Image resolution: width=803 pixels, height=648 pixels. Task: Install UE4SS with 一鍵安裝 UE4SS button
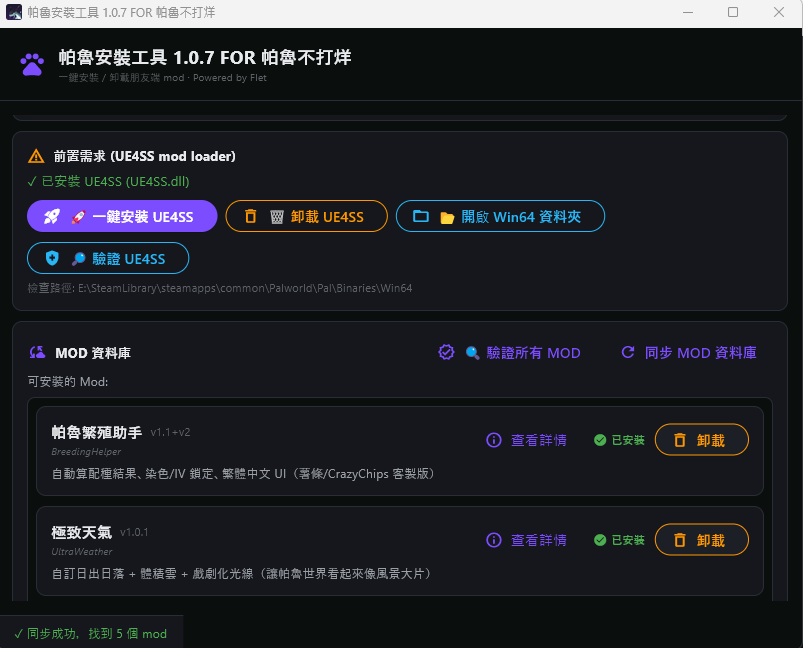click(122, 216)
